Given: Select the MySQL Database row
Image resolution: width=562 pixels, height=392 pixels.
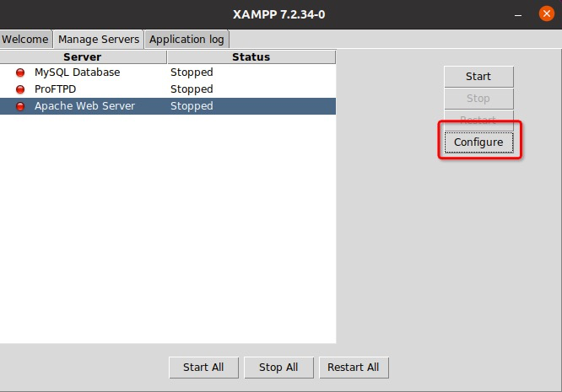Looking at the screenshot, I should 168,72.
